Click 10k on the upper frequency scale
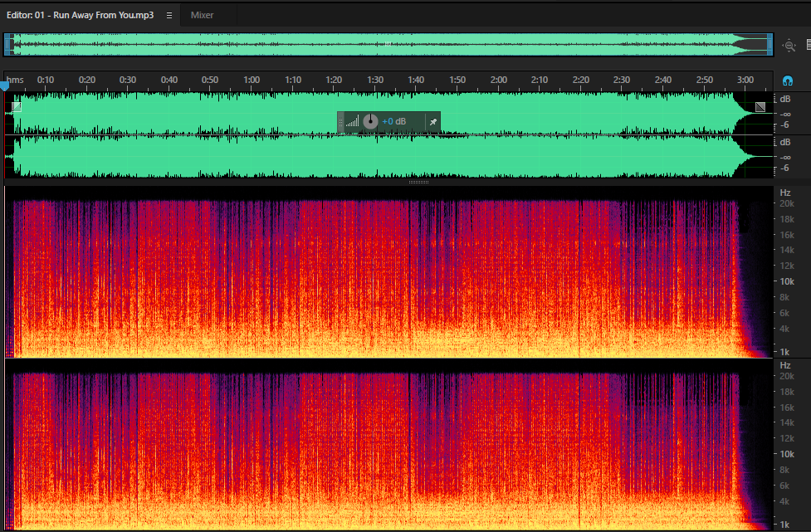811x532 pixels. [787, 281]
